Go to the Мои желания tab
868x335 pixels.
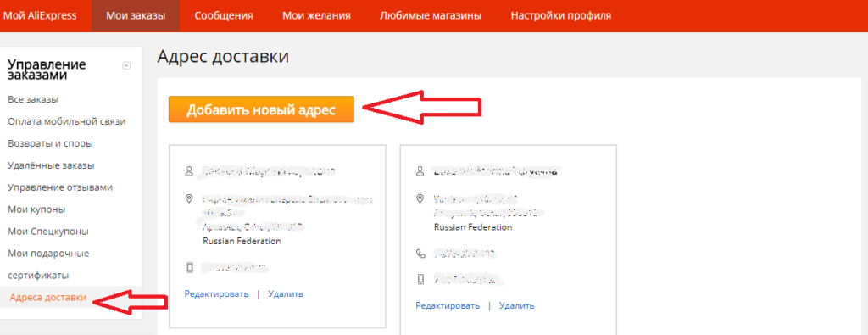pyautogui.click(x=316, y=15)
